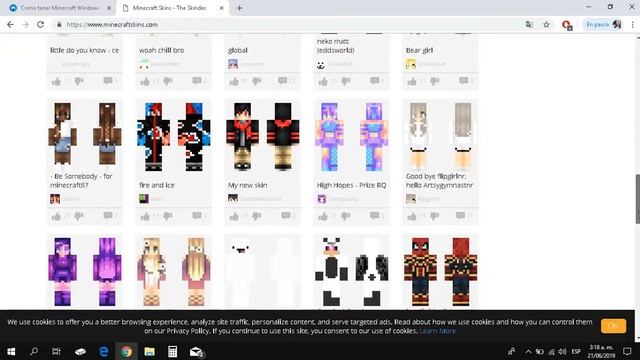Image resolution: width=640 pixels, height=360 pixels.
Task: Open the translate page icon in address bar
Action: point(529,24)
